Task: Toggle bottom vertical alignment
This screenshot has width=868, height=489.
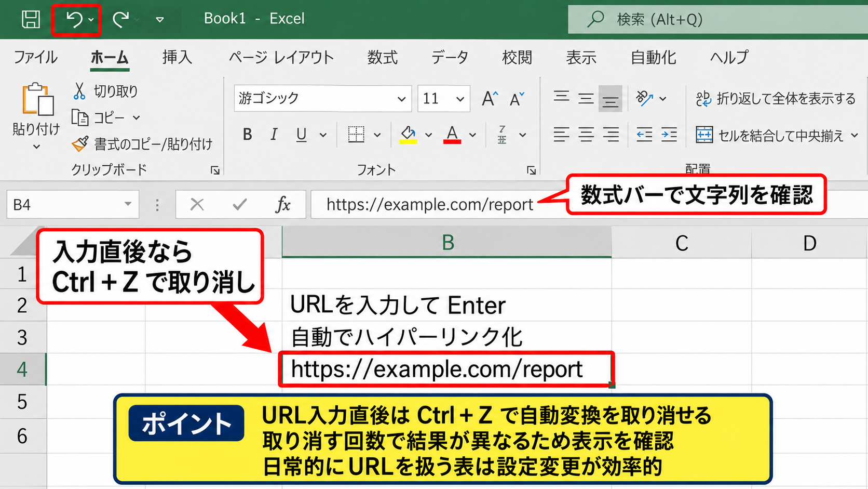Action: coord(610,99)
